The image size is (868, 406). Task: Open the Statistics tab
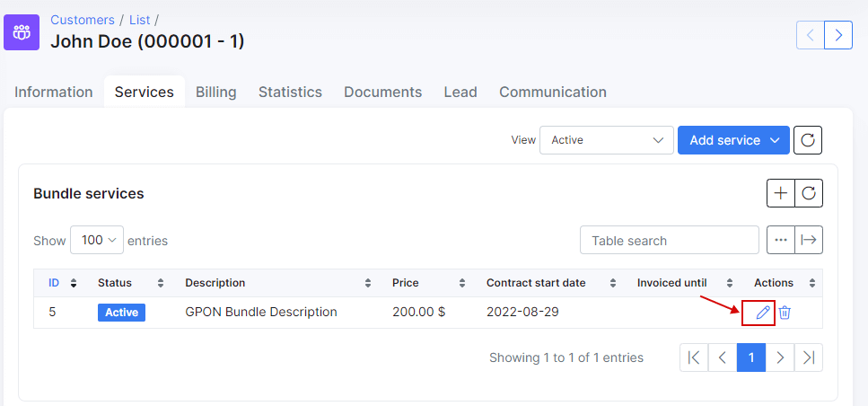(290, 92)
